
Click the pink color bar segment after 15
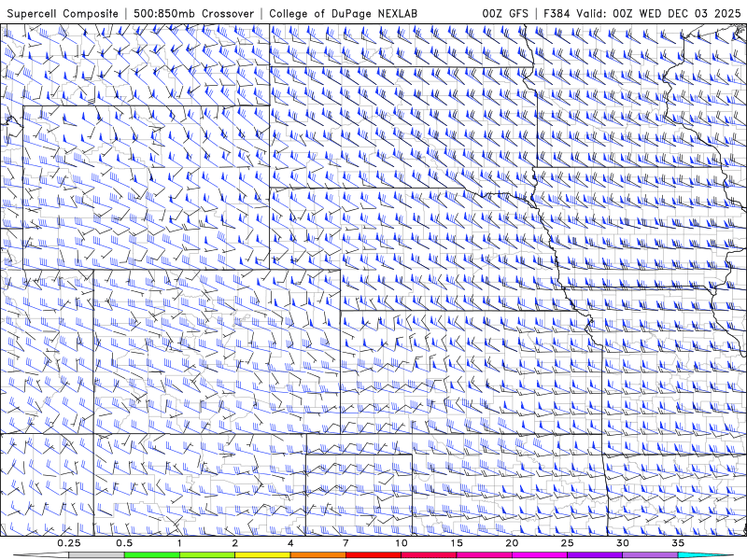pos(484,555)
